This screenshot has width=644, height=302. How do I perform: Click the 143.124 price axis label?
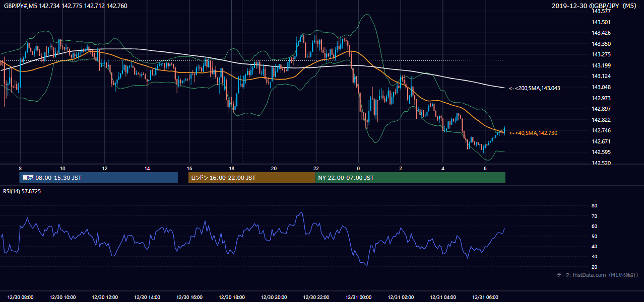click(601, 76)
